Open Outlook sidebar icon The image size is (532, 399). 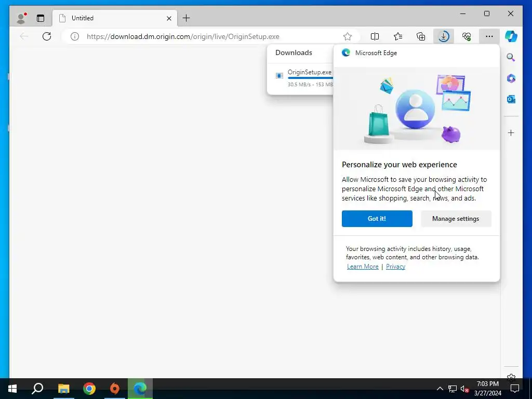point(511,99)
